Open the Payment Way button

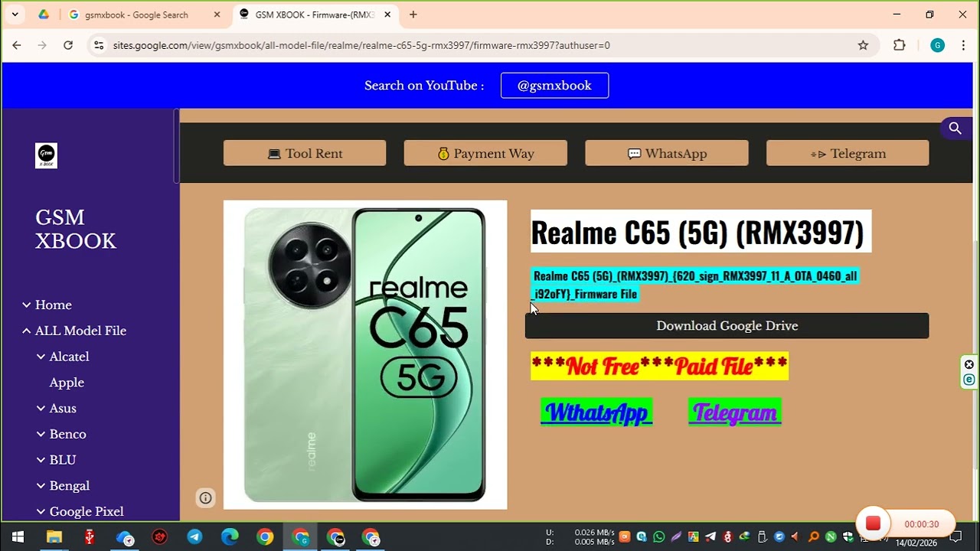pos(485,153)
